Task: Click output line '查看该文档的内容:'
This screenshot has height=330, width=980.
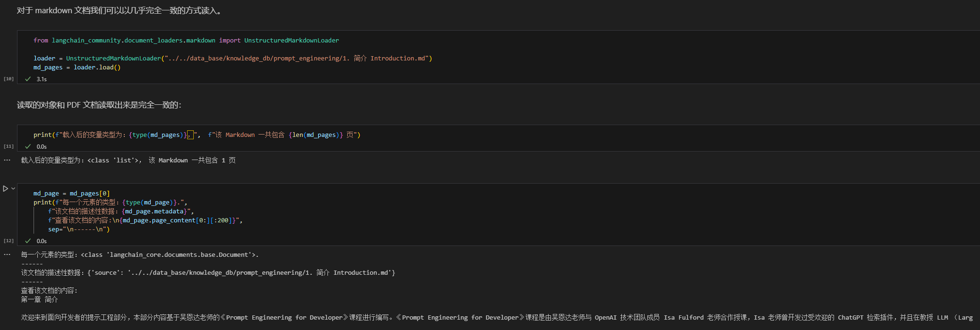Action: pos(49,291)
